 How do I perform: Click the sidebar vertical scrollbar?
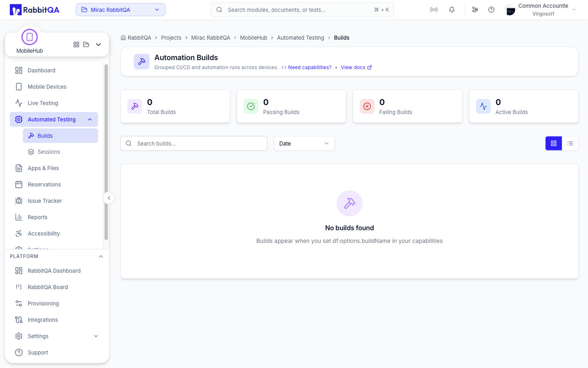(x=106, y=152)
